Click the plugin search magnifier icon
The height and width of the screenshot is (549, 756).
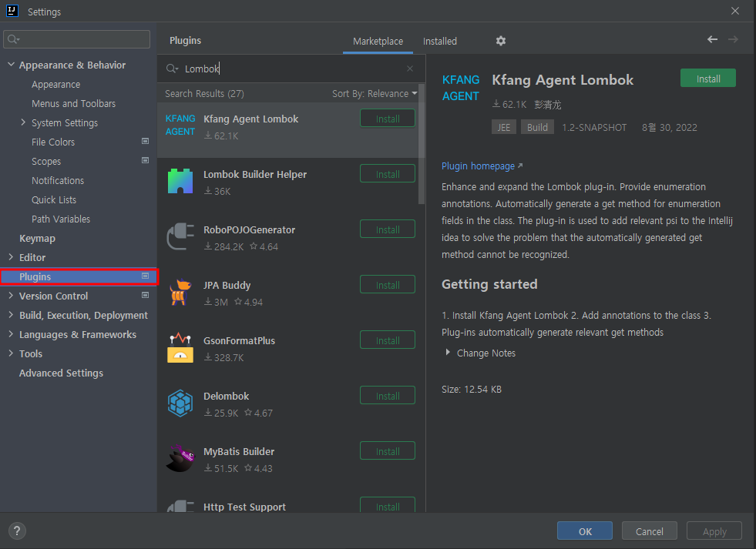[x=172, y=69]
